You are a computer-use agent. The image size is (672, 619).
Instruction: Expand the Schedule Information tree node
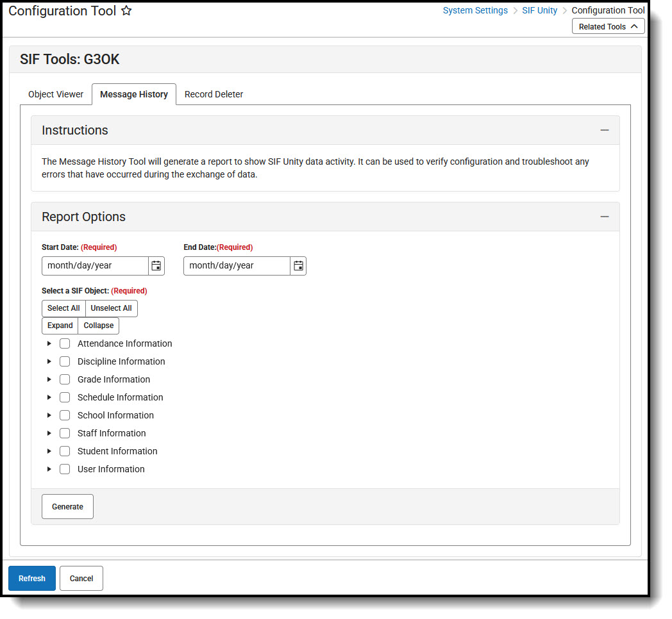pos(49,397)
